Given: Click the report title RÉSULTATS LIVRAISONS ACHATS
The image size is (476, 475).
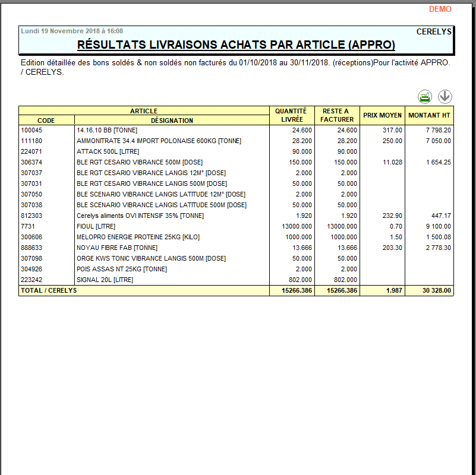Looking at the screenshot, I should (x=237, y=45).
